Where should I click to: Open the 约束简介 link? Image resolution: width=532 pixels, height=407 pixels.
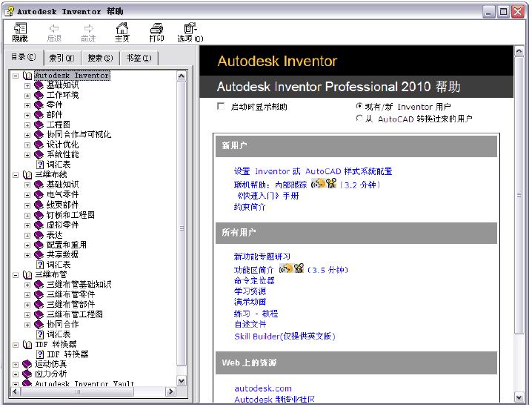(250, 207)
